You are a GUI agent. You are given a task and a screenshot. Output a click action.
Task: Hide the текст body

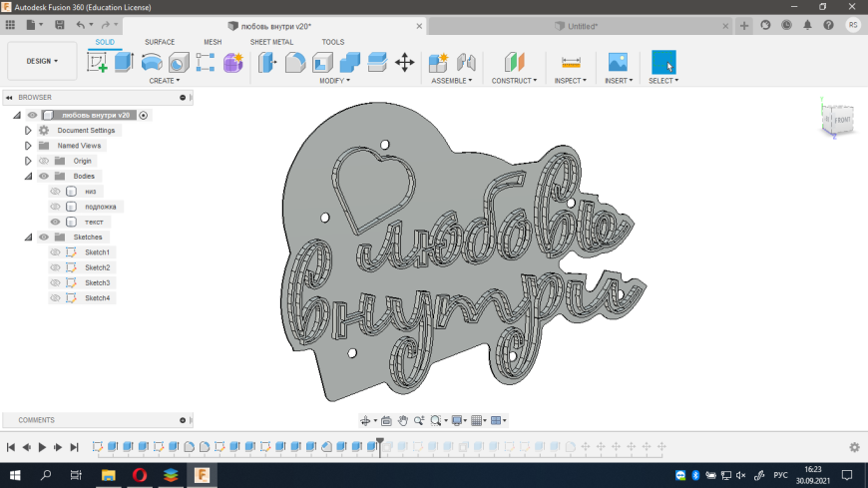[56, 222]
